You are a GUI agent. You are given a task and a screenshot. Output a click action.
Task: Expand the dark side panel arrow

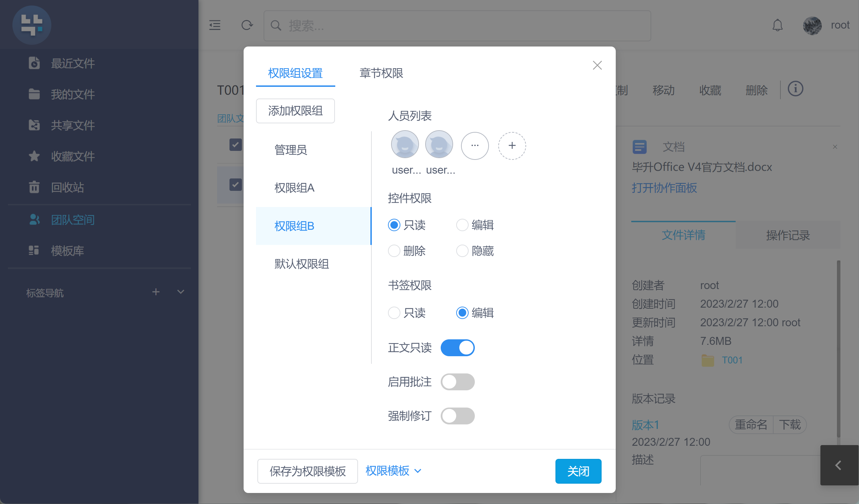[839, 465]
